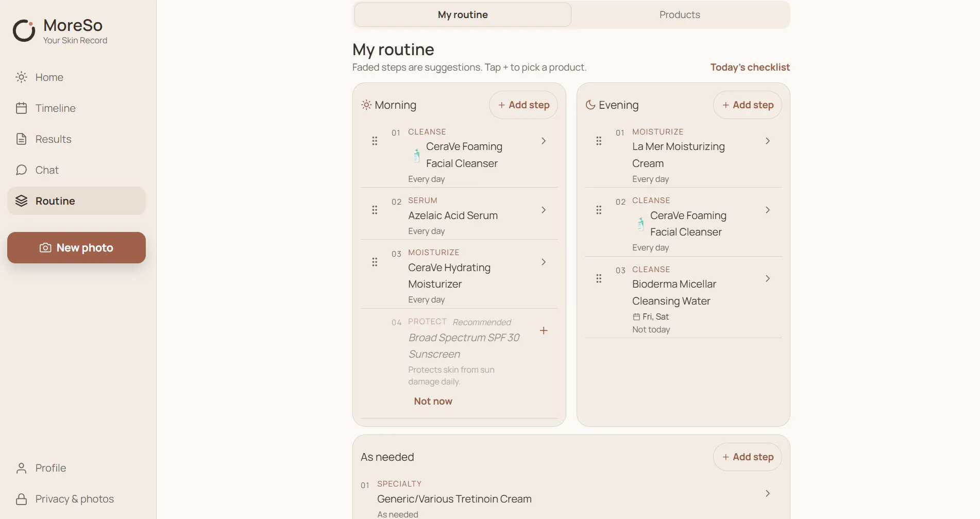The height and width of the screenshot is (519, 980).
Task: Click the MoreSo logo icon
Action: [24, 30]
